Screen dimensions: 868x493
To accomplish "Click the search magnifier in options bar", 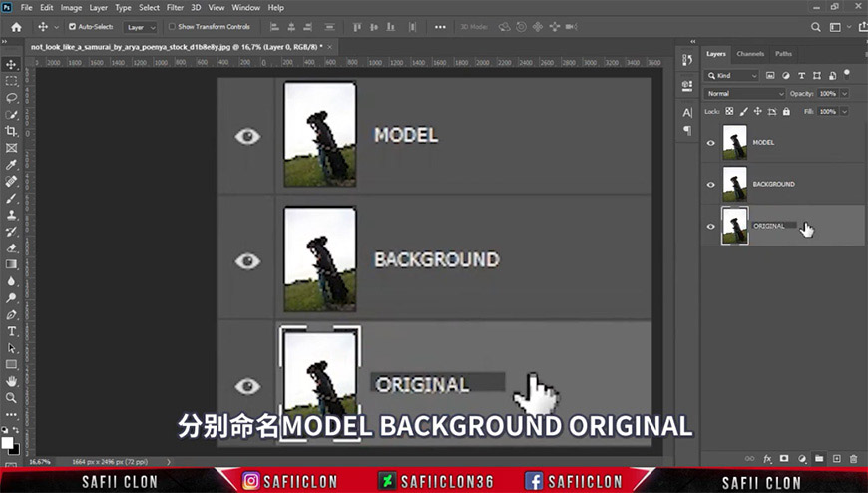I will 815,27.
